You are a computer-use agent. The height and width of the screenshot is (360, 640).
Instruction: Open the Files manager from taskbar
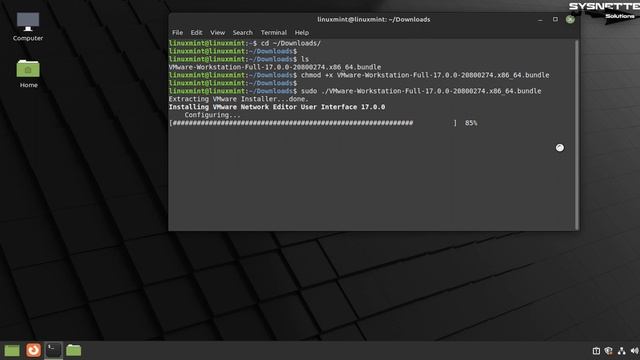click(x=73, y=350)
